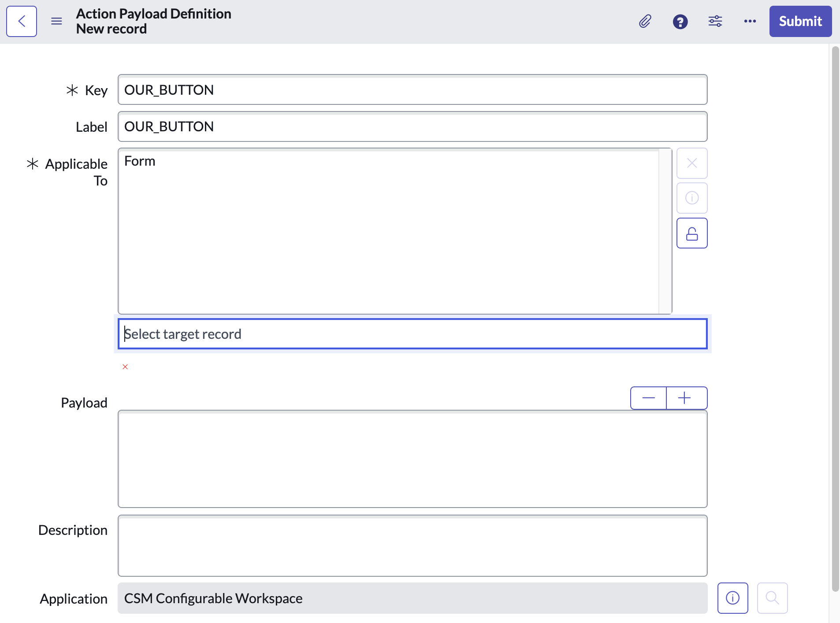The width and height of the screenshot is (840, 623).
Task: Toggle the Applicable To lock icon
Action: [x=692, y=234]
